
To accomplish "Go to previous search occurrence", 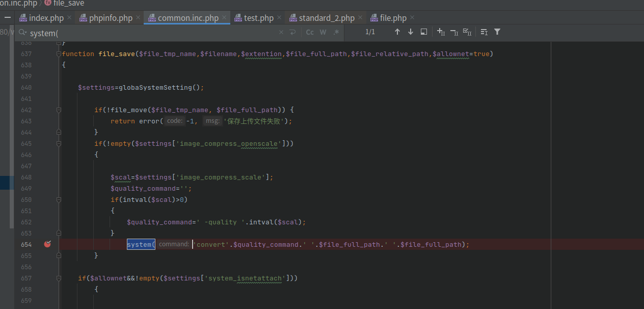I will (397, 32).
